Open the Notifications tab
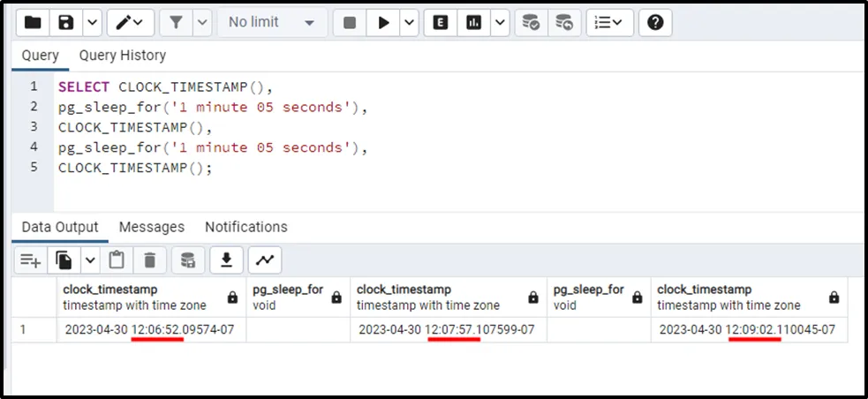Screen dimensions: 868x399 (x=245, y=227)
